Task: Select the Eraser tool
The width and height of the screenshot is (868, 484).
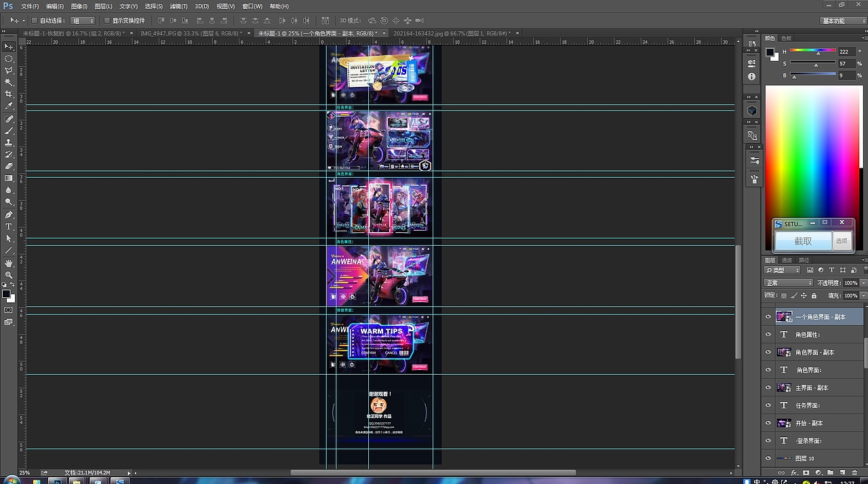Action: coord(9,166)
